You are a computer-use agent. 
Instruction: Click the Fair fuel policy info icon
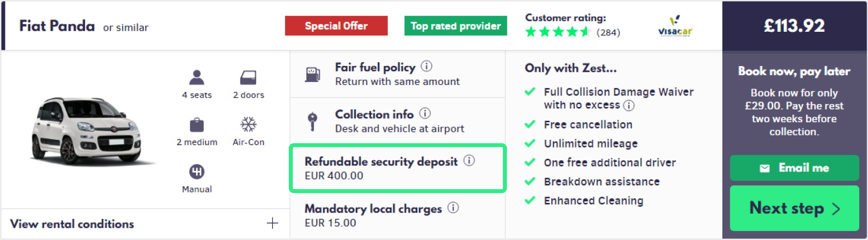427,66
